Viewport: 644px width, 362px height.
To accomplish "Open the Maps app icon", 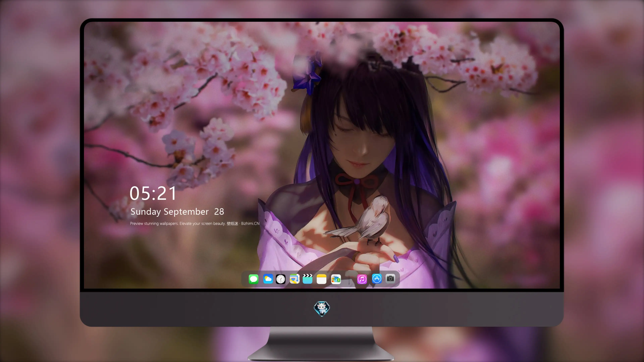I will 294,279.
